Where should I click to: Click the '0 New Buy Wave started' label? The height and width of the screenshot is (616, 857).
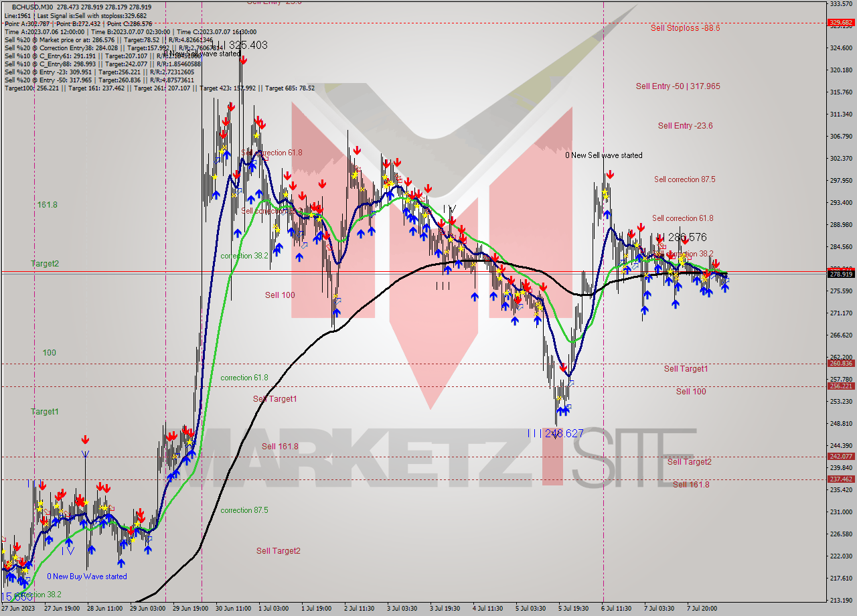[x=87, y=576]
